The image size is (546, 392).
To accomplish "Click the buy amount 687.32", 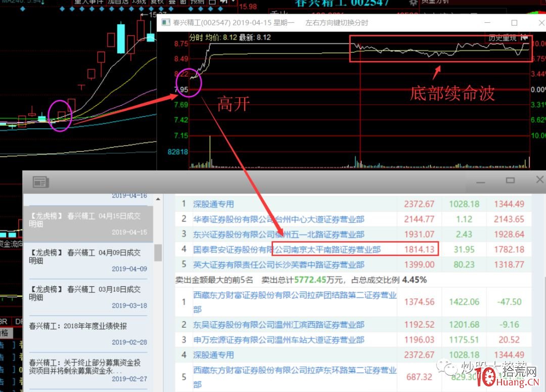I will [419, 377].
